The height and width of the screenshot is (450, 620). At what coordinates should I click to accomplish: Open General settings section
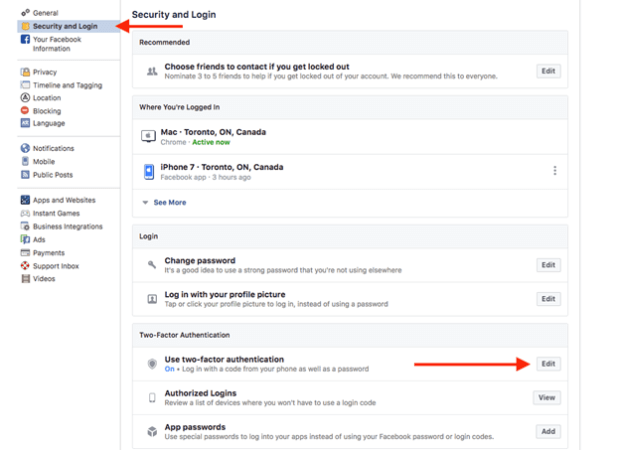(45, 12)
